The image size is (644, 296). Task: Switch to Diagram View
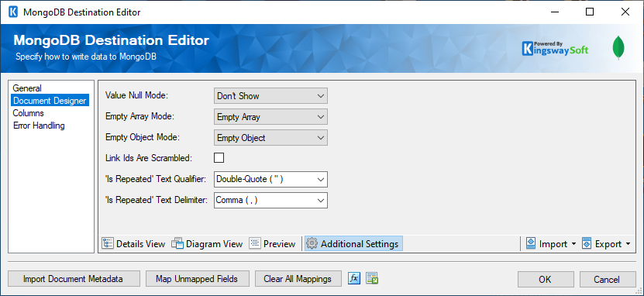pyautogui.click(x=207, y=244)
